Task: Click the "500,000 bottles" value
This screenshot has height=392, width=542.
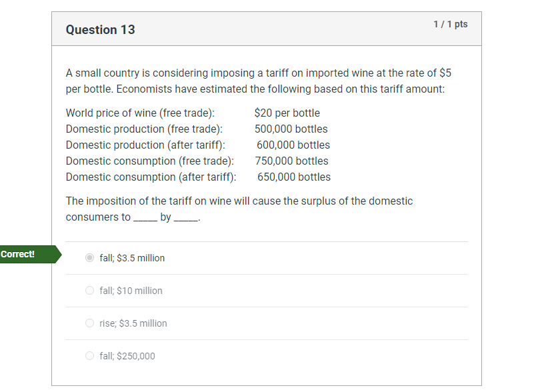Action: tap(291, 129)
